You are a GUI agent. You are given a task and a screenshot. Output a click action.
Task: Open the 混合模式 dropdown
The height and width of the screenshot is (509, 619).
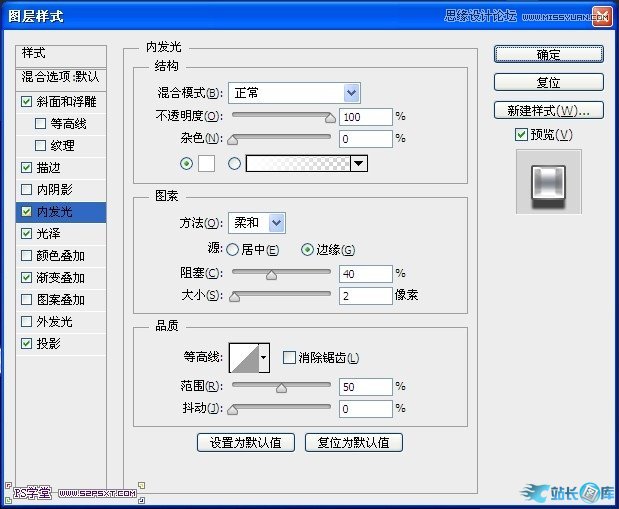coord(294,93)
